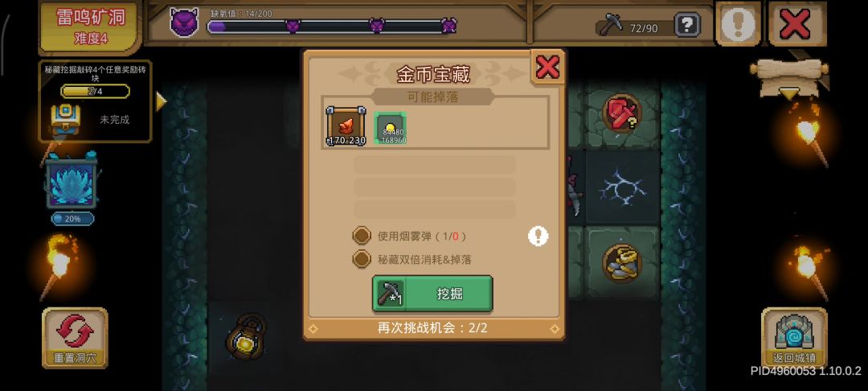This screenshot has width=868, height=391.
Task: Click the green 挖掘 dig button
Action: [432, 294]
